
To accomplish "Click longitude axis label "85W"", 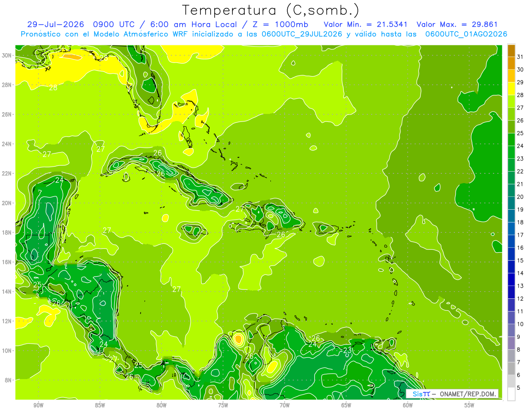I will coord(100,405).
